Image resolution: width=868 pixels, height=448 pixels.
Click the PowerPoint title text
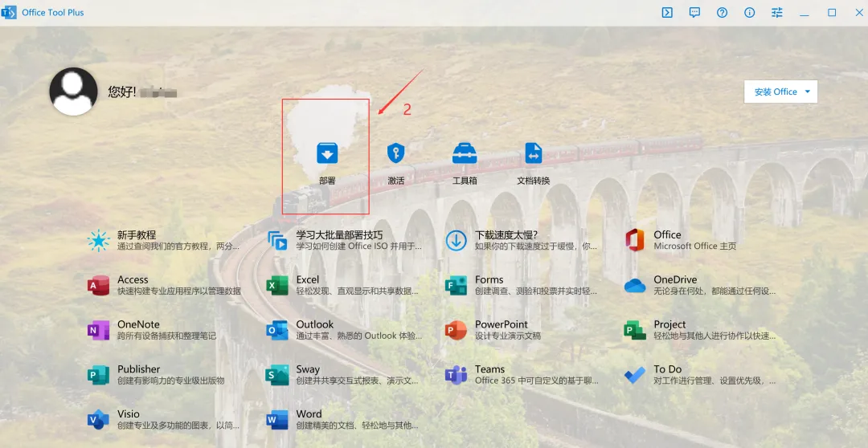pyautogui.click(x=502, y=324)
